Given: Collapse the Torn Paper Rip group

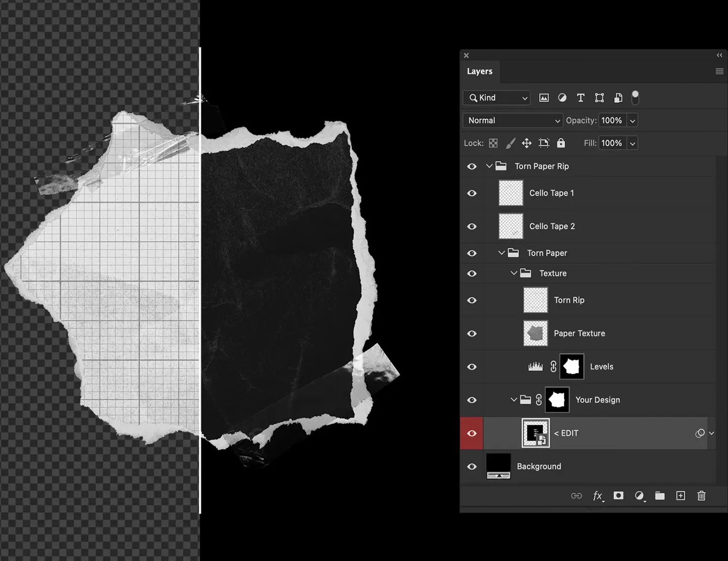Looking at the screenshot, I should click(x=489, y=166).
